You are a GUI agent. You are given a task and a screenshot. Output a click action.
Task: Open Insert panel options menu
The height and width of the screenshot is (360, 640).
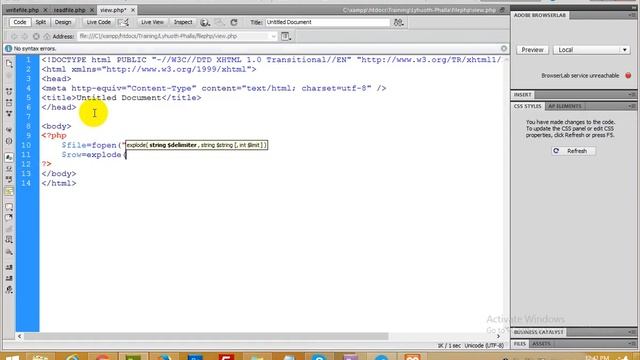(x=632, y=95)
